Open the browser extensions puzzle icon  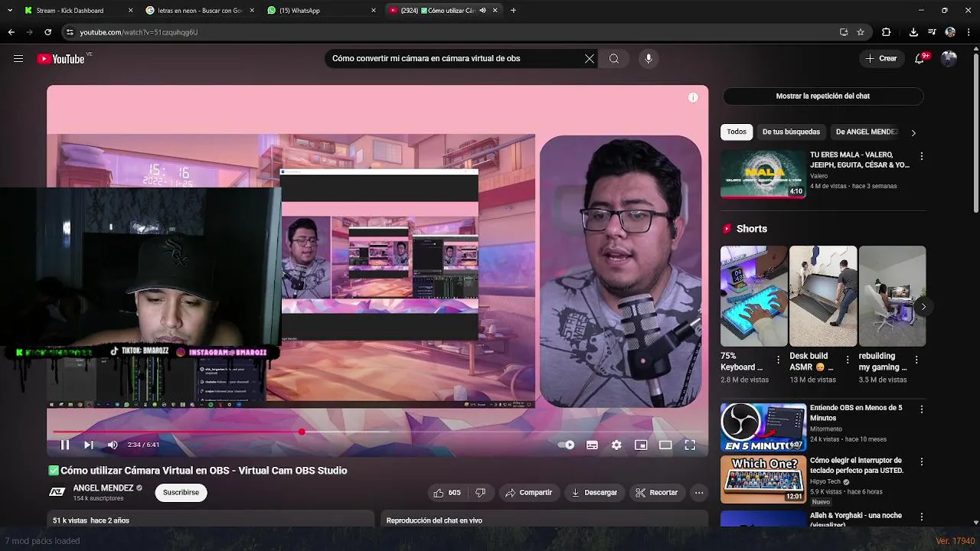887,32
